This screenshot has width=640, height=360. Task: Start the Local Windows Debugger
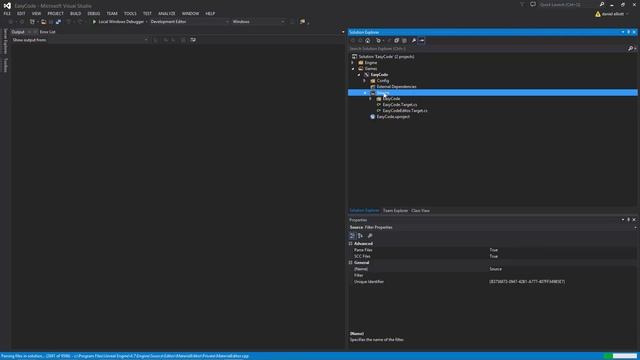(118, 22)
